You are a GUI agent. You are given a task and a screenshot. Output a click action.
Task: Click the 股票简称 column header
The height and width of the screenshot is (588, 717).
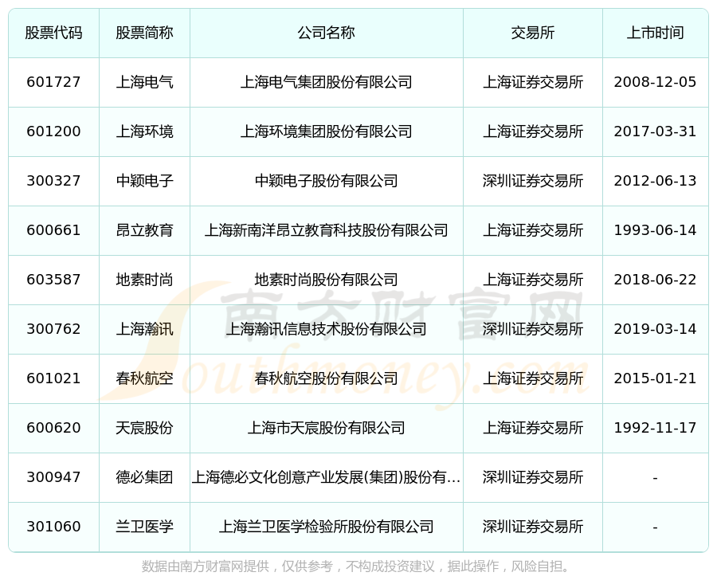click(144, 33)
